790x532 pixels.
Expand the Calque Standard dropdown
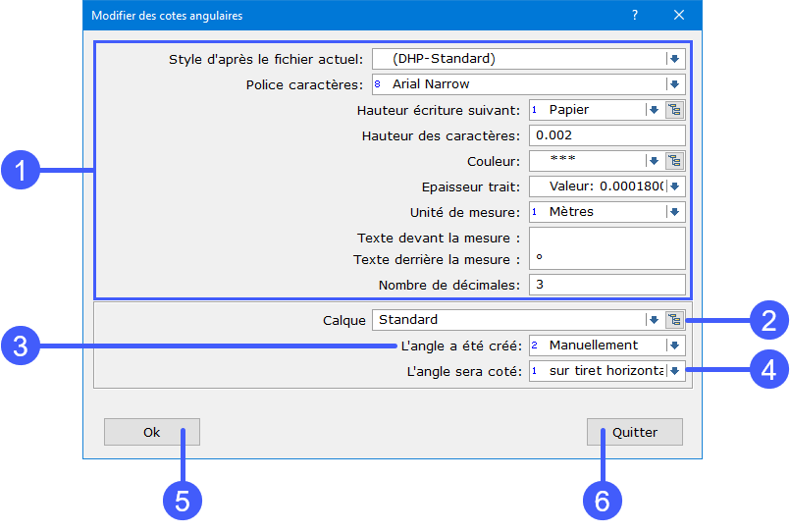pos(654,319)
